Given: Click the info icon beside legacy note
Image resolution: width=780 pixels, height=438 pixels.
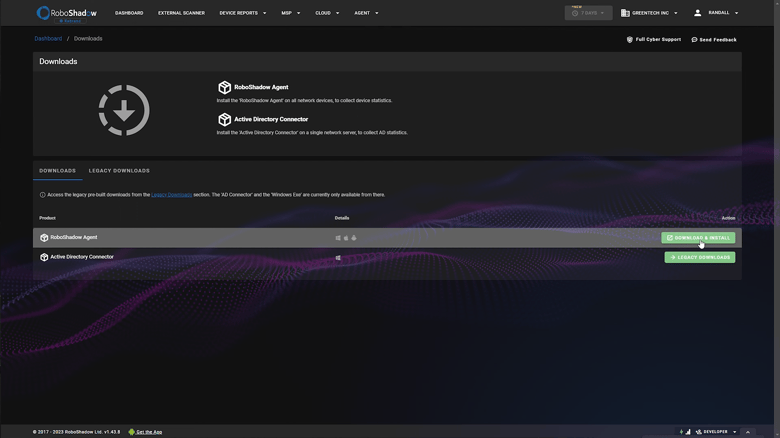Looking at the screenshot, I should point(42,195).
